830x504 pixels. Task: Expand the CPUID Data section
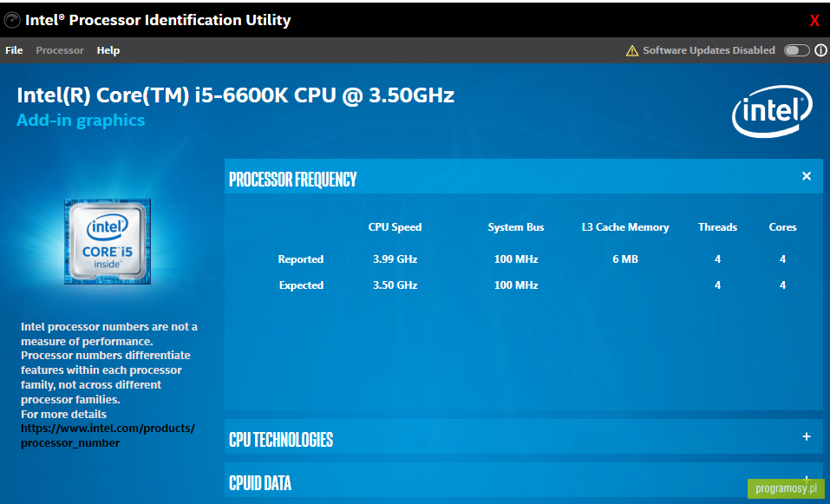click(807, 478)
